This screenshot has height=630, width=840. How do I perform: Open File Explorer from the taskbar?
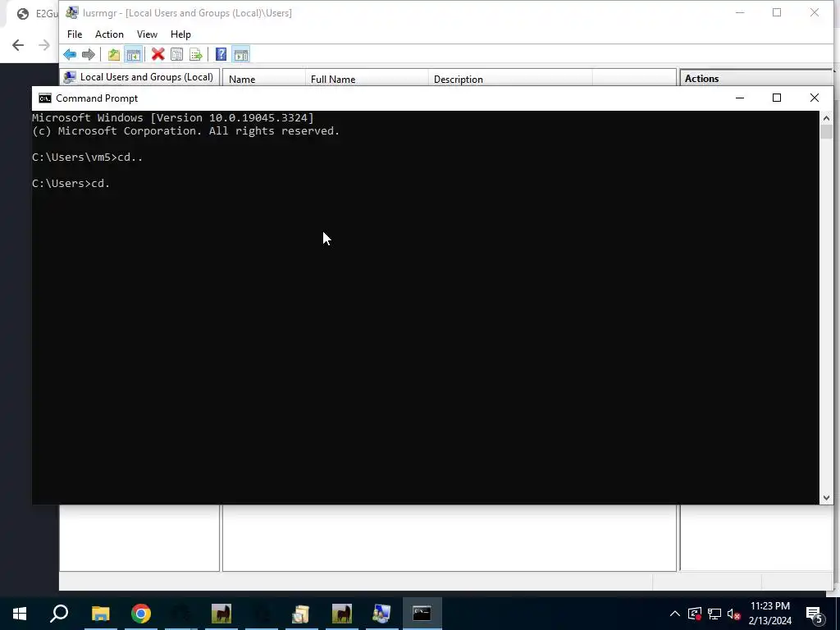pos(100,614)
